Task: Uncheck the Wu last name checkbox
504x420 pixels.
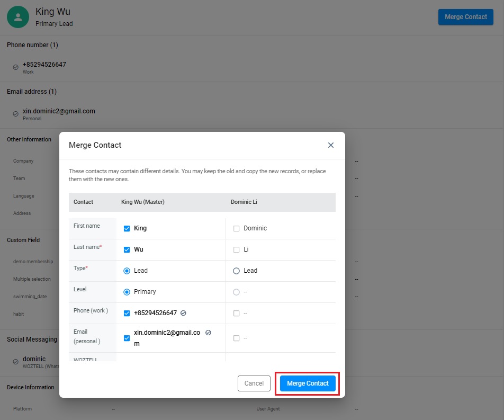Action: click(x=127, y=249)
